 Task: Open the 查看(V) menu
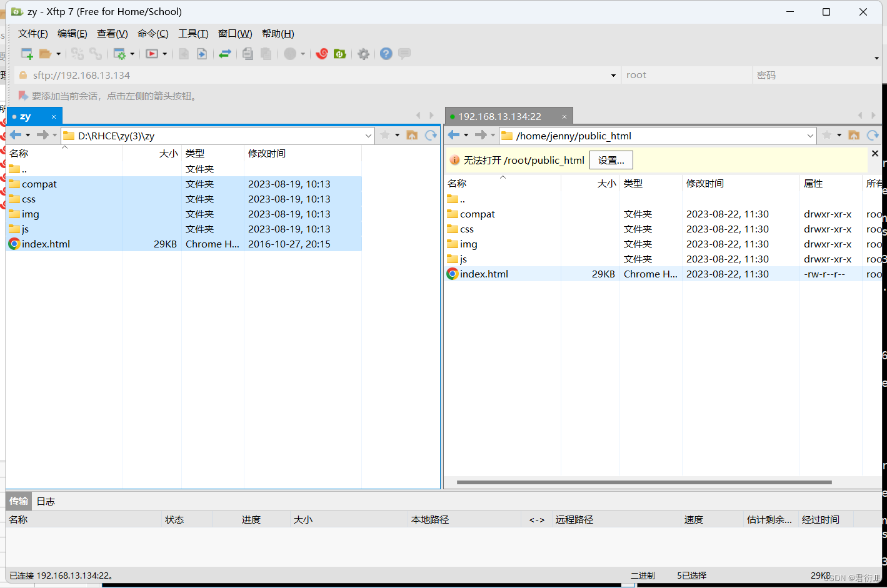coord(113,34)
